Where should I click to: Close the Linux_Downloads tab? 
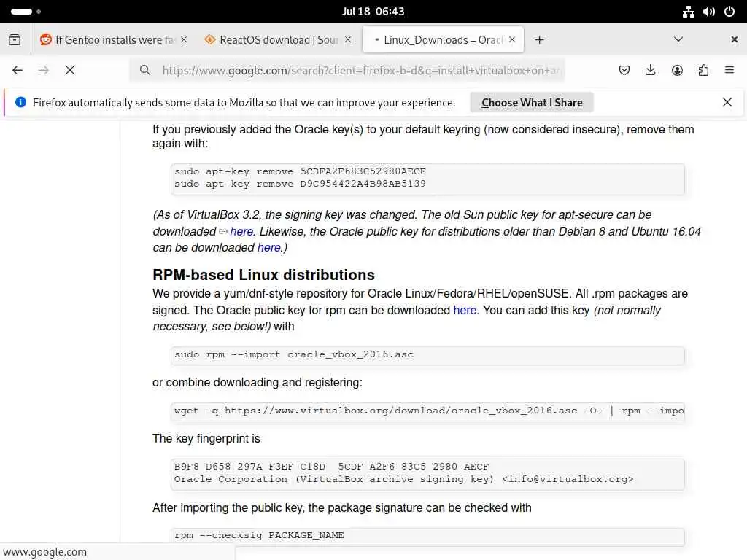coord(512,39)
